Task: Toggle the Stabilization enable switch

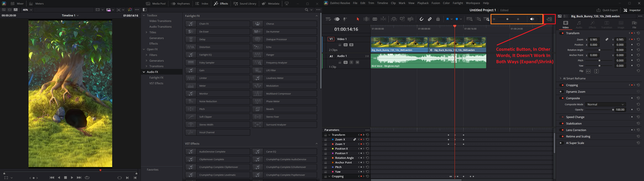Action: click(x=561, y=123)
